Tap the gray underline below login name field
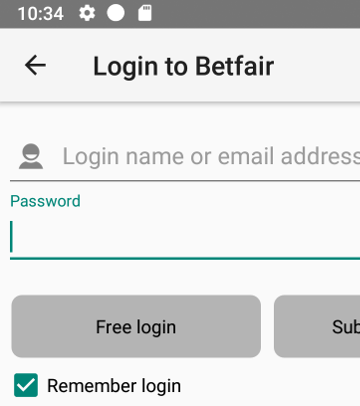360x406 pixels. pos(185,181)
